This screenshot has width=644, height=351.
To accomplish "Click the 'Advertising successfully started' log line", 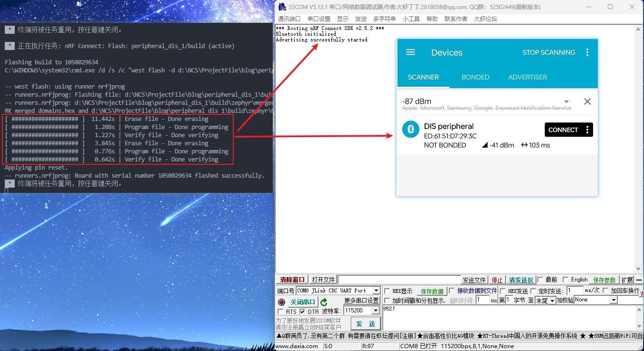I will [x=322, y=40].
